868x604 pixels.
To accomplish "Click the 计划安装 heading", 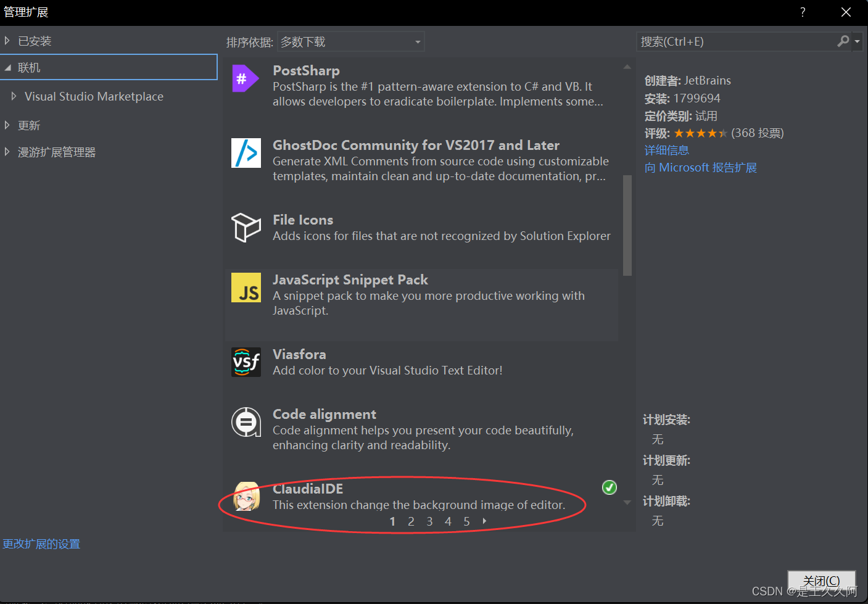I will [666, 420].
